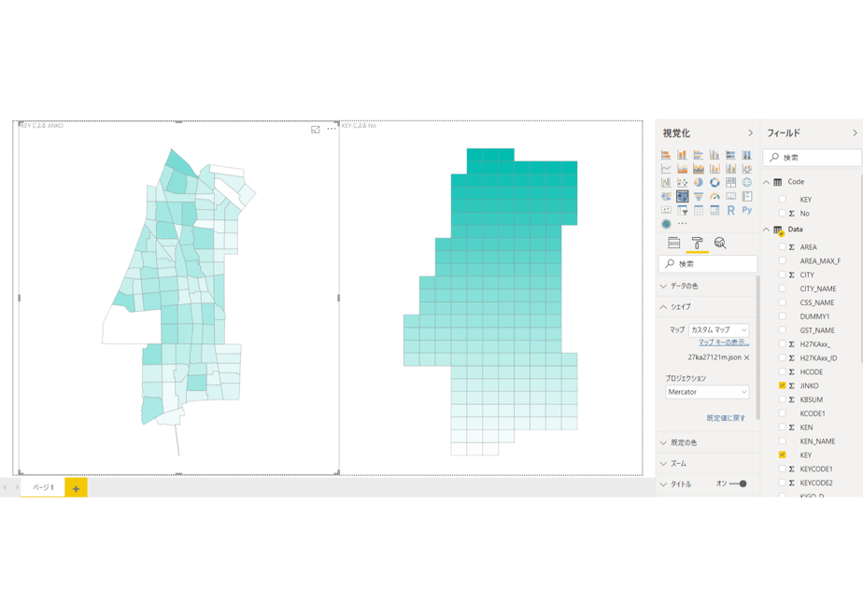This screenshot has height=616, width=863.
Task: Select the scatter chart visualization icon
Action: pyautogui.click(x=683, y=182)
